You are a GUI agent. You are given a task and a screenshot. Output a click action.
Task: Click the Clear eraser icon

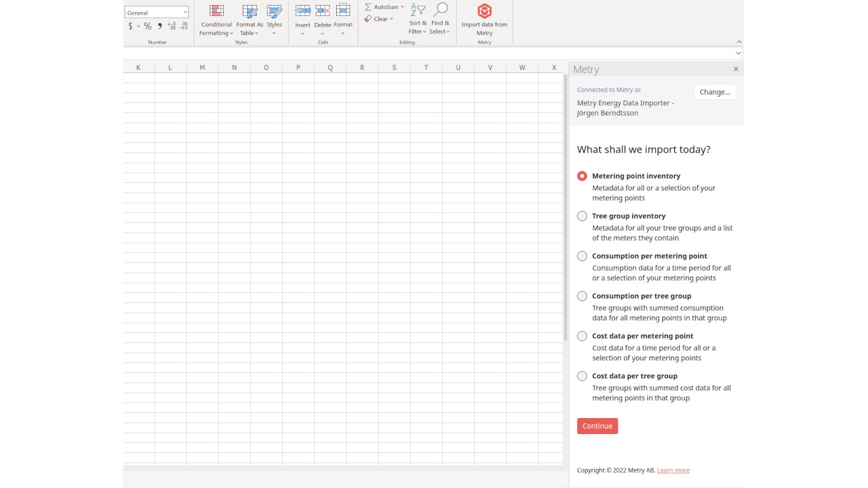[x=368, y=19]
